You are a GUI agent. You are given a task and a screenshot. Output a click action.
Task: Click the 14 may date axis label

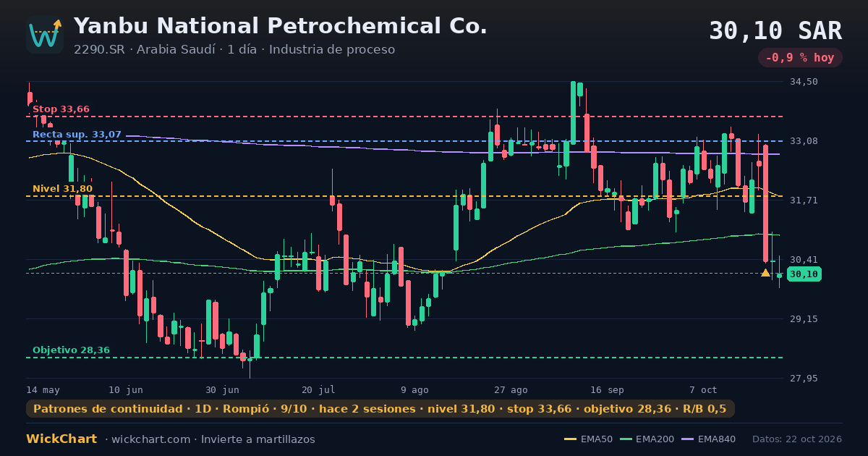43,389
